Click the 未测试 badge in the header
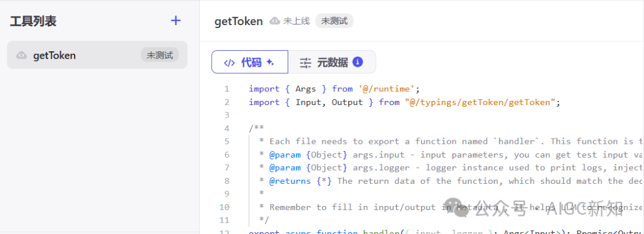Image resolution: width=644 pixels, height=234 pixels. [335, 21]
